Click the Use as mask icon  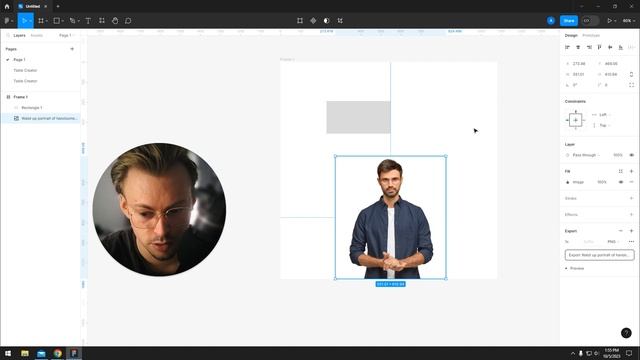point(327,20)
